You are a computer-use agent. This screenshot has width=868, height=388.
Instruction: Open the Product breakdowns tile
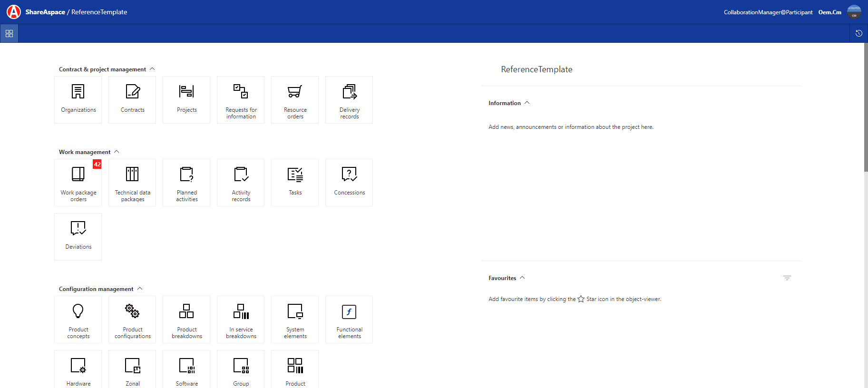click(186, 320)
